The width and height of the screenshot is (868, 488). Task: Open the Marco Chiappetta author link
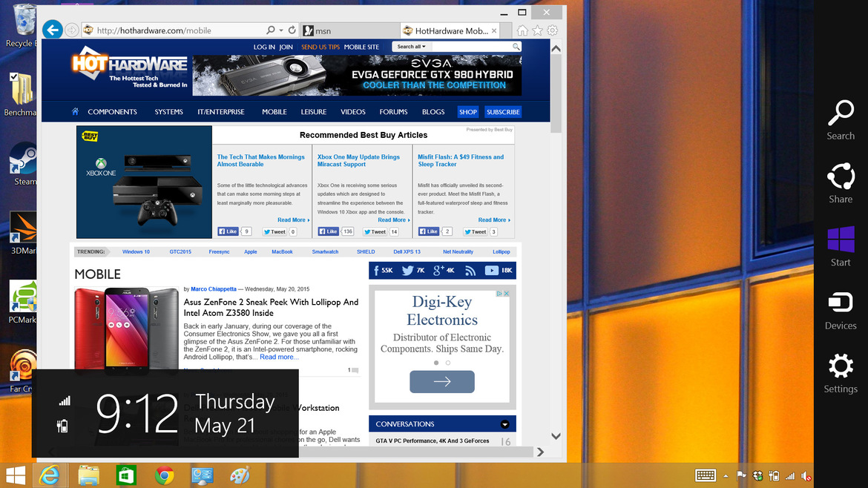coord(214,288)
